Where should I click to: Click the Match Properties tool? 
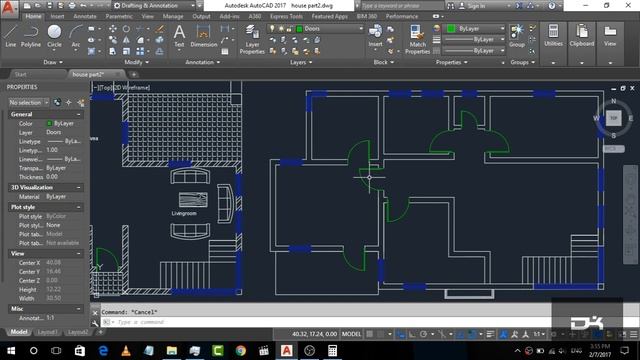click(417, 40)
